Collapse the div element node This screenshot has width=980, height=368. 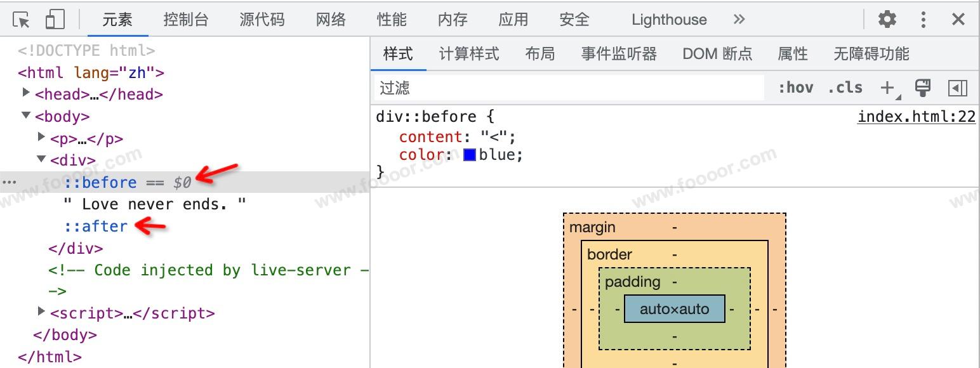point(41,159)
